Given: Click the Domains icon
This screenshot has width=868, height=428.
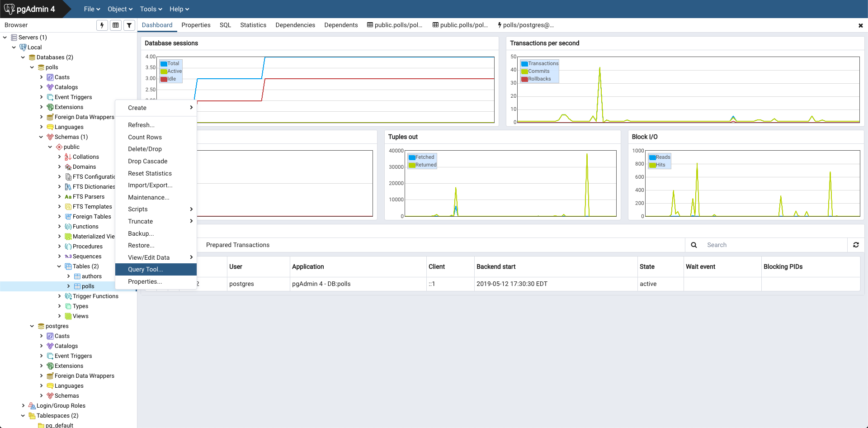Looking at the screenshot, I should (68, 167).
